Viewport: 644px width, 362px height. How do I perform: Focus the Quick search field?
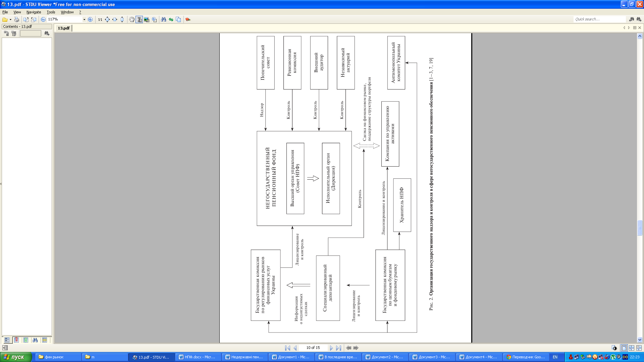[x=599, y=19]
